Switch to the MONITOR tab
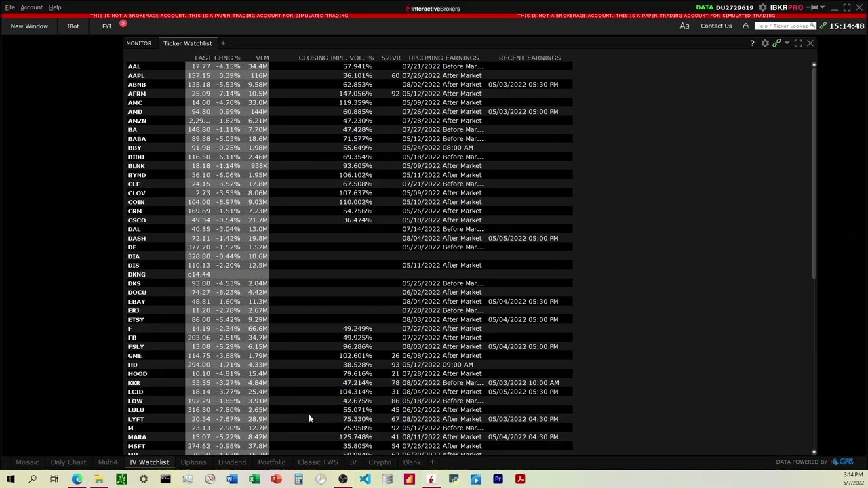Viewport: 868px width, 488px height. click(x=138, y=43)
